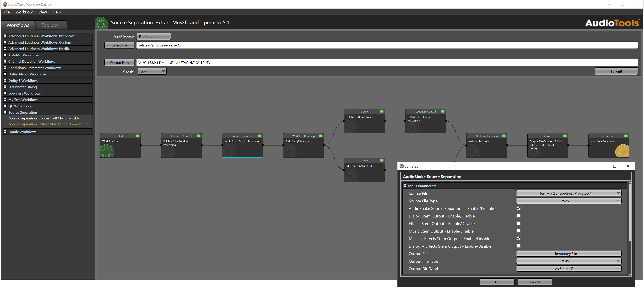Click green indicator on Full Mix 5.1 Loudness node
644x288 pixels.
point(442,111)
